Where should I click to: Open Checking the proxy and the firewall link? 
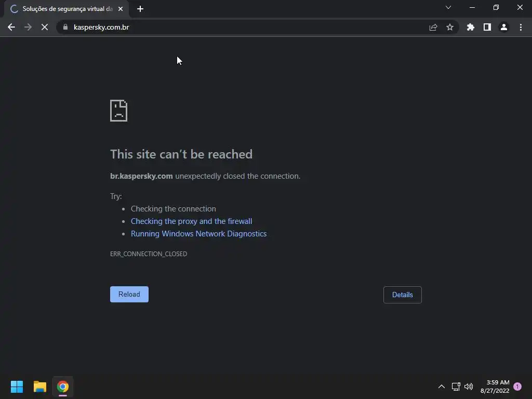tap(191, 221)
